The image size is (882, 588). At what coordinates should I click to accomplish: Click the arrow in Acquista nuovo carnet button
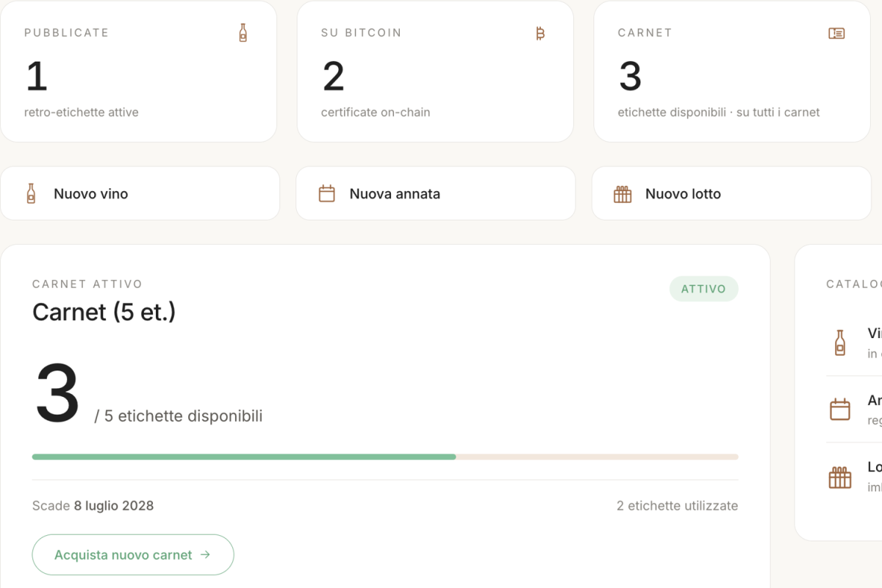(205, 555)
